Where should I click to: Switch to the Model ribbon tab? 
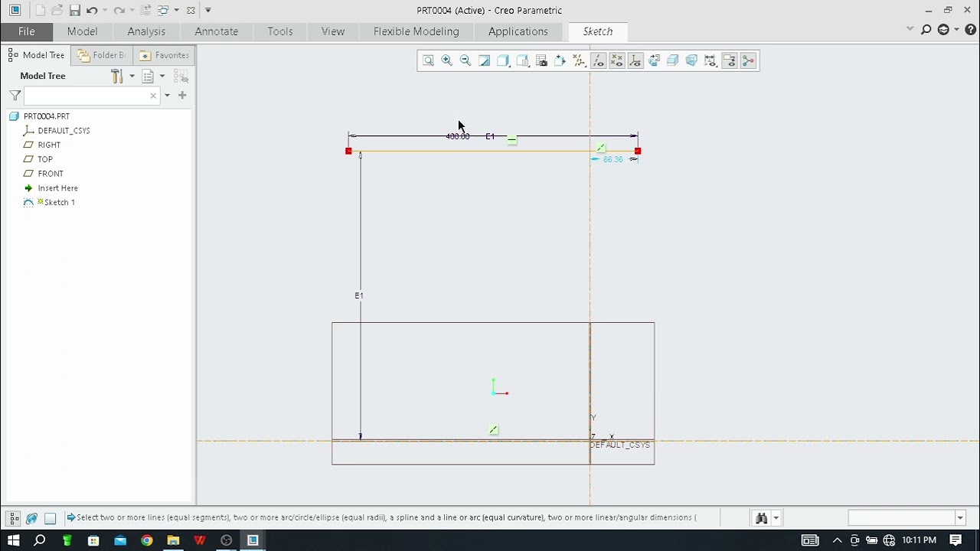[82, 31]
